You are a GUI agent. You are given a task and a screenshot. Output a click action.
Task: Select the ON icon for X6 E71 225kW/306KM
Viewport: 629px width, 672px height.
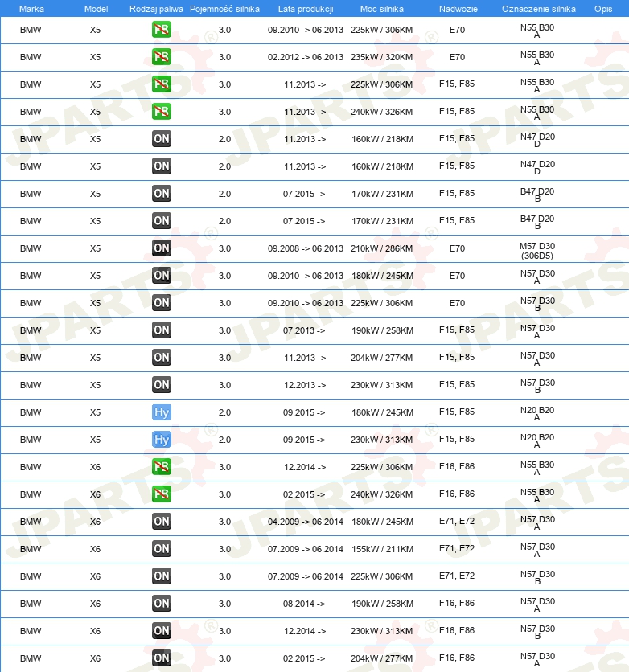161,576
